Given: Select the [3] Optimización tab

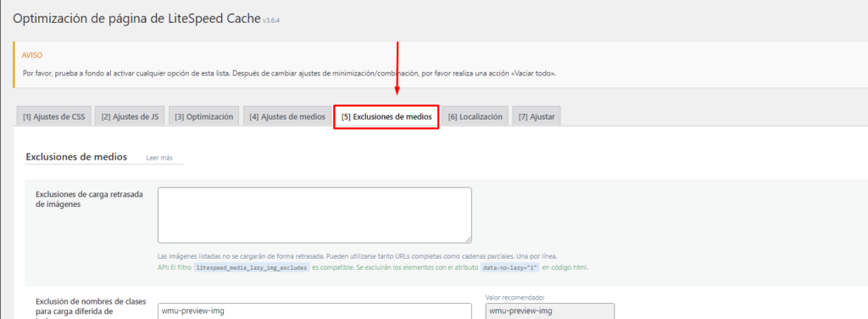Looking at the screenshot, I should click(x=203, y=117).
